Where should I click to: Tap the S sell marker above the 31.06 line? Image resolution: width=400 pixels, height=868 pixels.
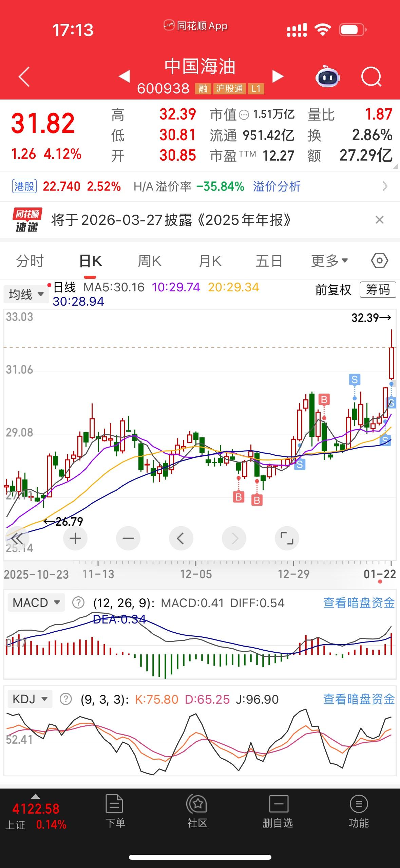coord(355,379)
